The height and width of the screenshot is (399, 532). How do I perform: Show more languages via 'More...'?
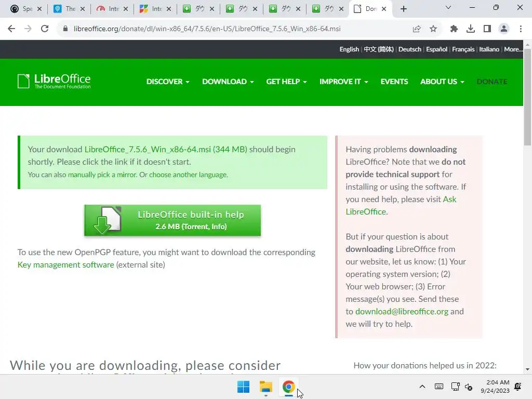coord(513,49)
